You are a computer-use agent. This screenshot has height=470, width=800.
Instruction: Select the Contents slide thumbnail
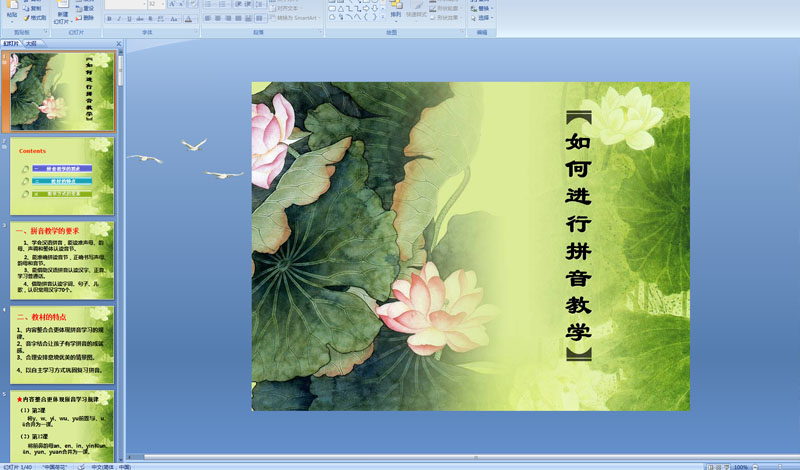pos(62,176)
